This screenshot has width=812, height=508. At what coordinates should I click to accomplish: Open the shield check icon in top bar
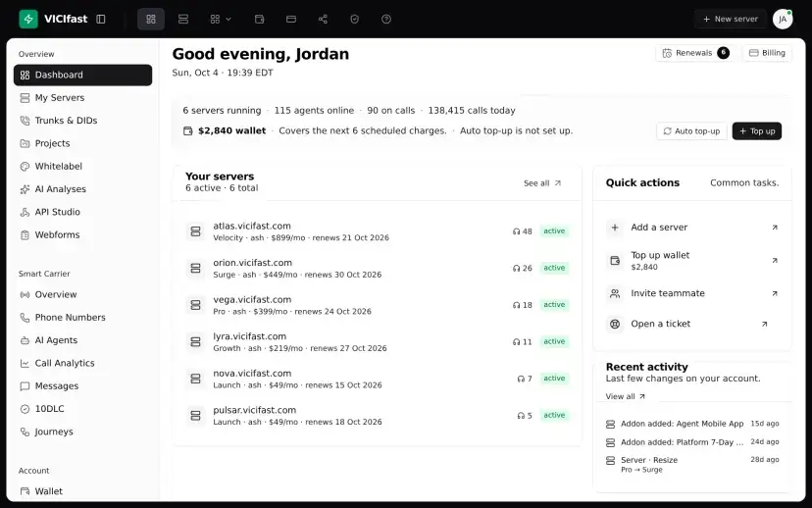pyautogui.click(x=354, y=20)
